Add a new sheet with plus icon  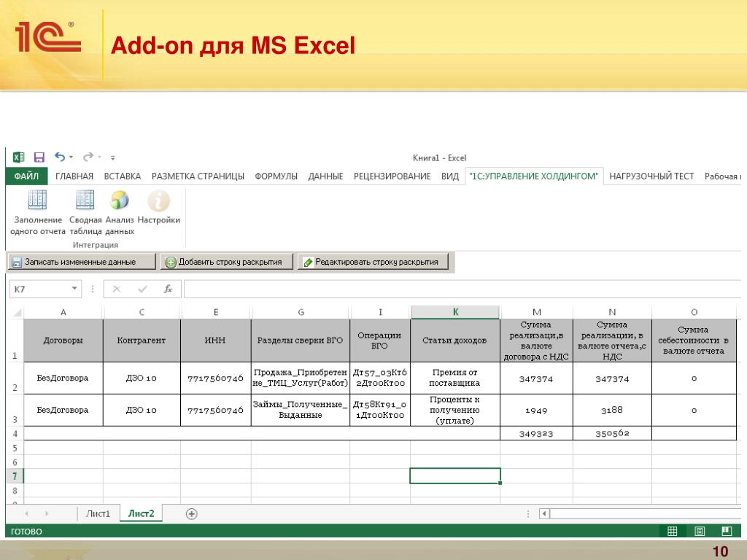192,514
